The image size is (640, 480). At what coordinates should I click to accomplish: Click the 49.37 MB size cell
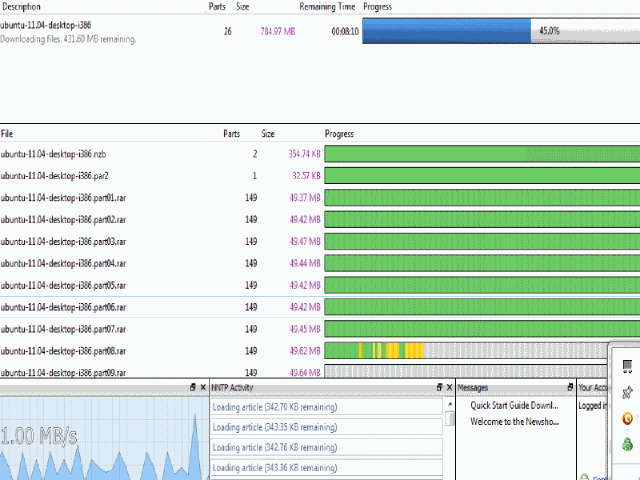[x=305, y=198]
